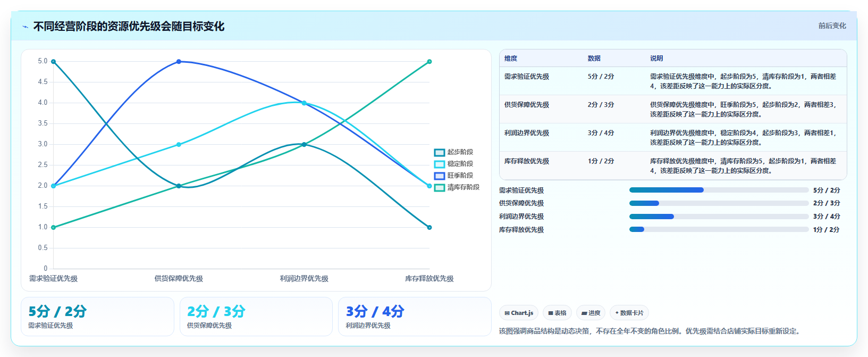868x357 pixels.
Task: Click 起步阶段 point at 需求验证优先级 5.0
Action: click(x=54, y=62)
